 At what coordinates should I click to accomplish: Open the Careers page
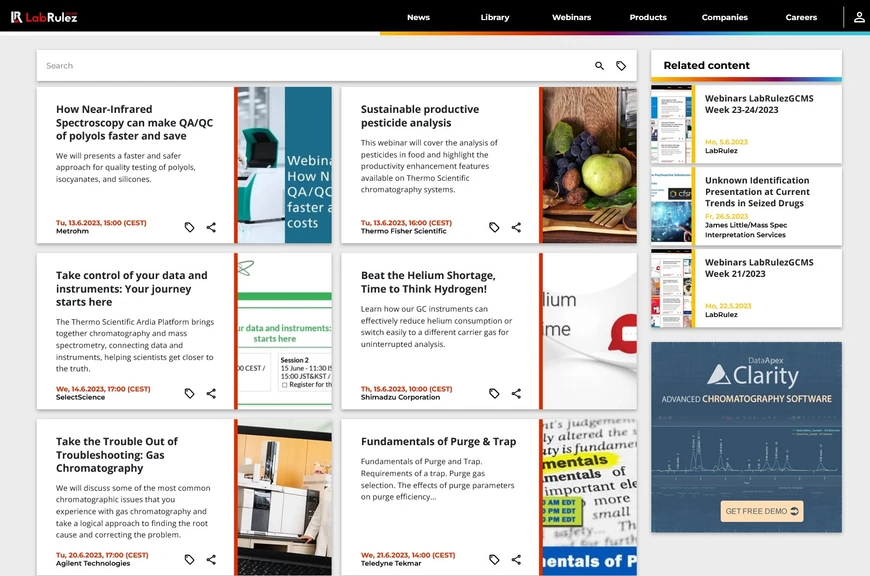[801, 17]
